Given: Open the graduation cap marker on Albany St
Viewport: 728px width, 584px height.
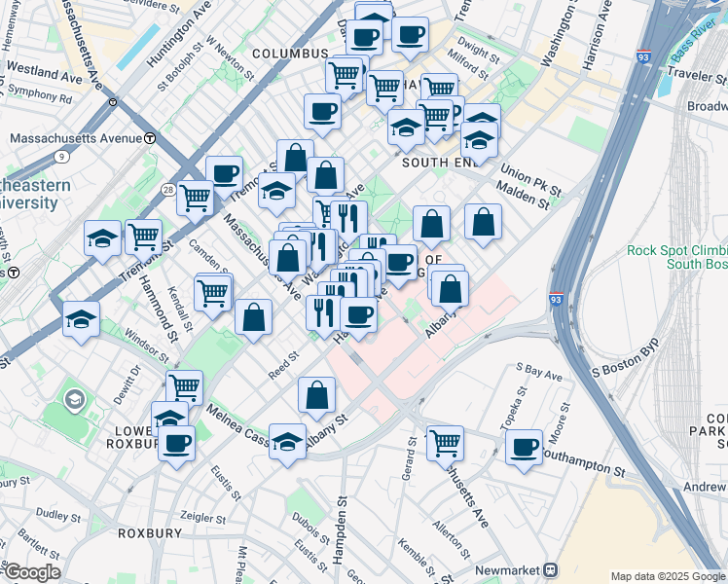Looking at the screenshot, I should pos(286,442).
